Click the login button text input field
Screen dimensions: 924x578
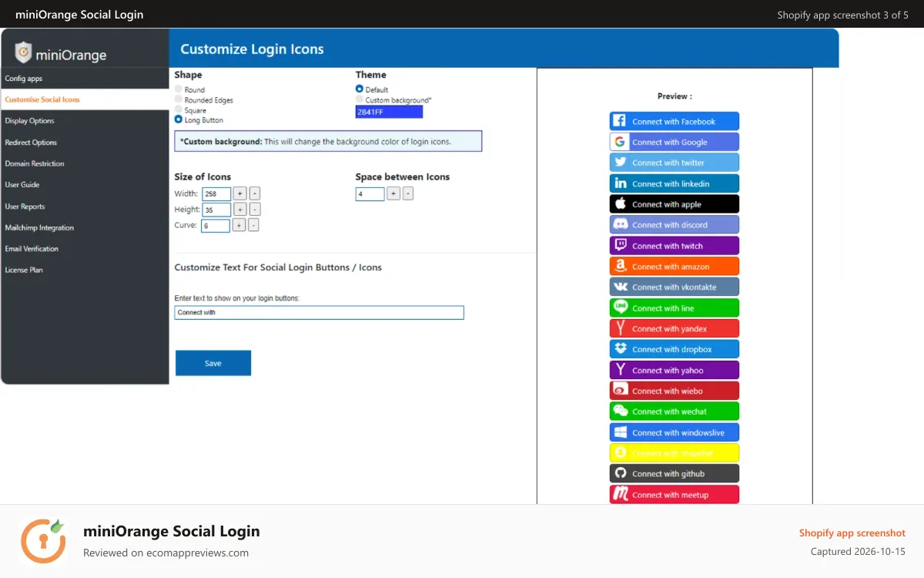319,312
